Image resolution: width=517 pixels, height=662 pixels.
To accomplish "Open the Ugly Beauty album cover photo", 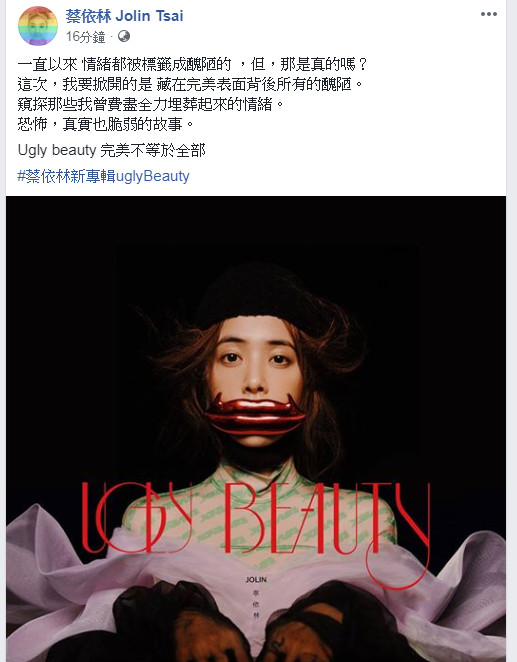I will [256, 429].
